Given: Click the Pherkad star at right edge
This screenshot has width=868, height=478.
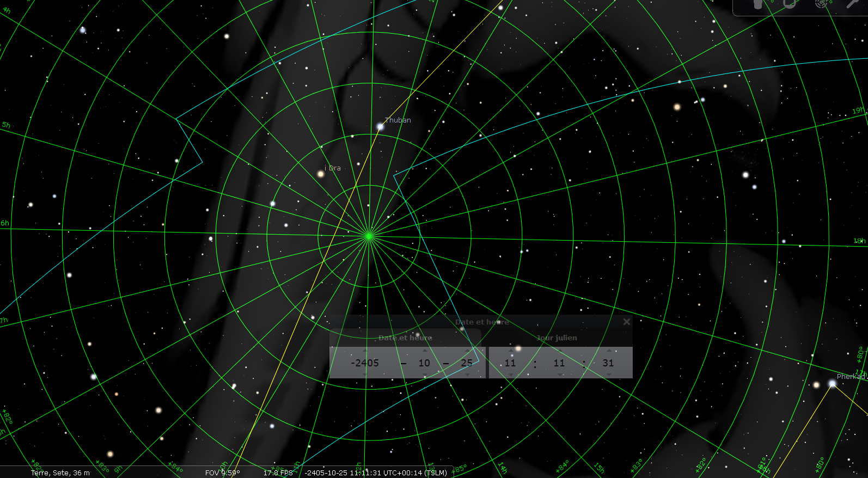Looking at the screenshot, I should click(832, 384).
